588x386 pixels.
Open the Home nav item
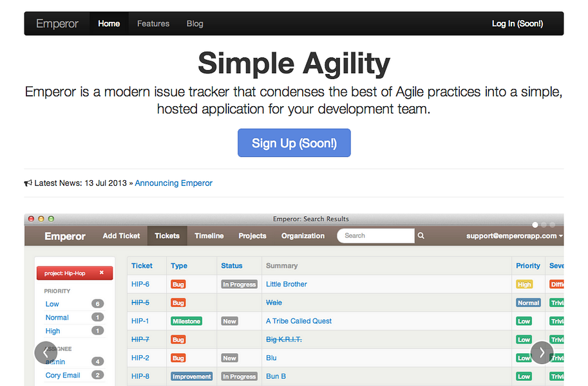(109, 24)
